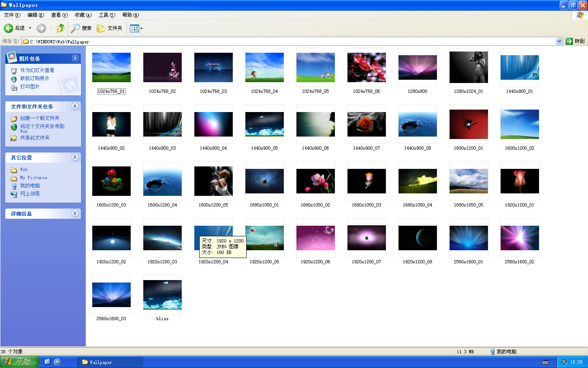Open the 文件(F) menu

tap(12, 15)
